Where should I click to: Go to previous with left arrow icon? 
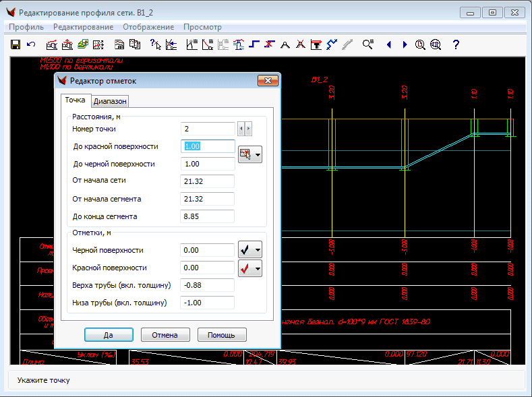coord(389,45)
